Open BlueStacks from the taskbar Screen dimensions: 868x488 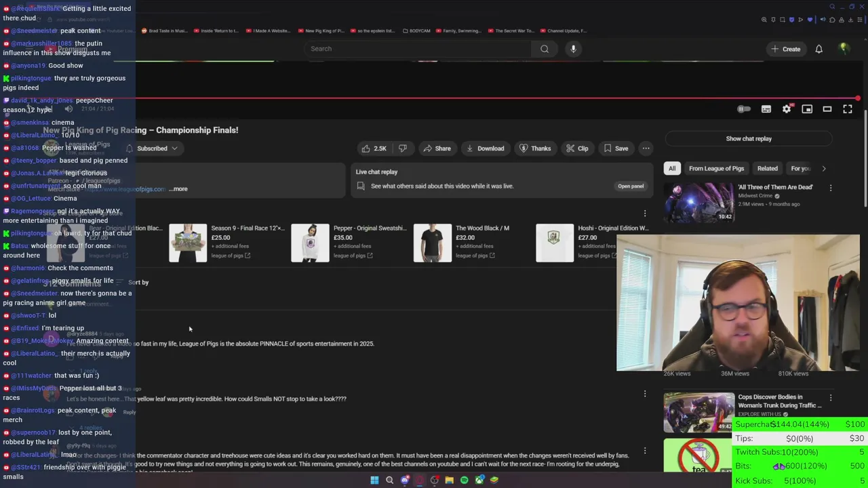(494, 480)
